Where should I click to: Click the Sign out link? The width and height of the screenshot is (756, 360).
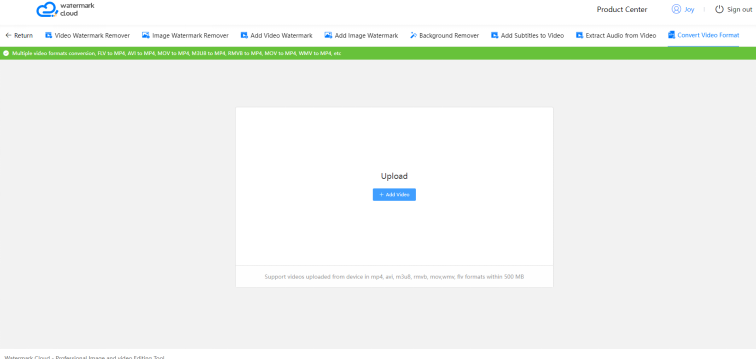coord(740,9)
